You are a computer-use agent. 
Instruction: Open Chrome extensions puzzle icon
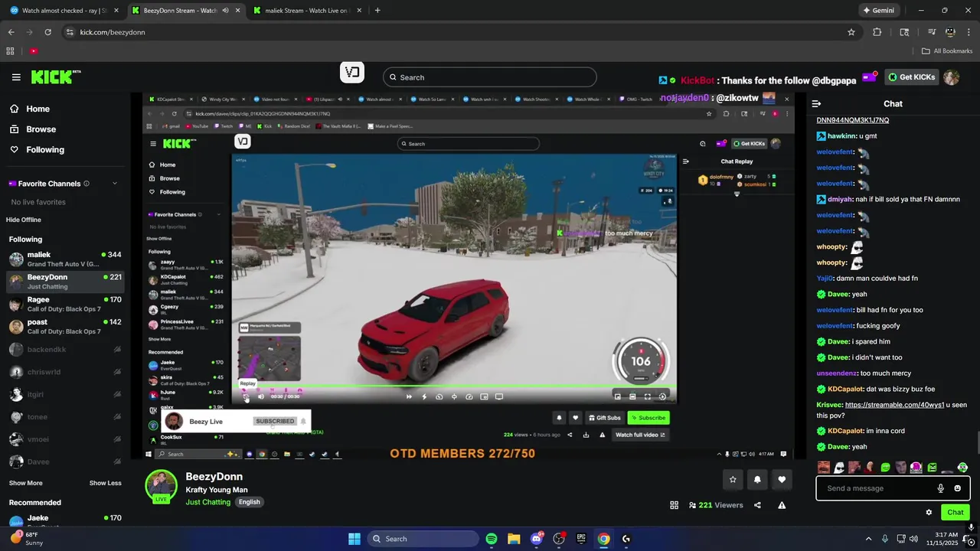[x=877, y=32]
